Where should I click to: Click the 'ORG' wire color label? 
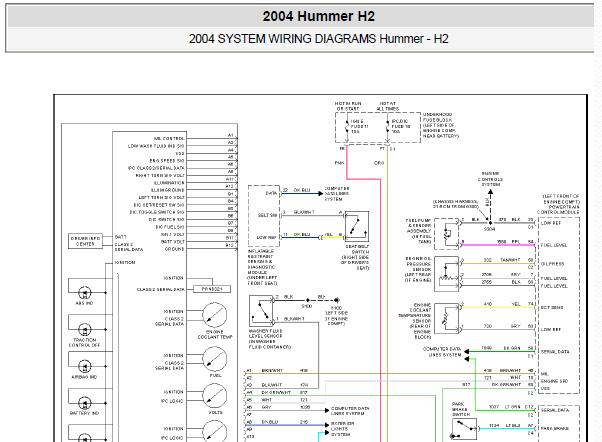click(379, 163)
